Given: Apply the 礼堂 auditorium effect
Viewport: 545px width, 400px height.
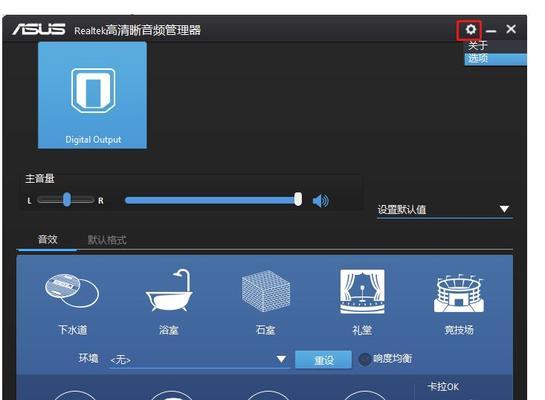Looking at the screenshot, I should pos(362,302).
